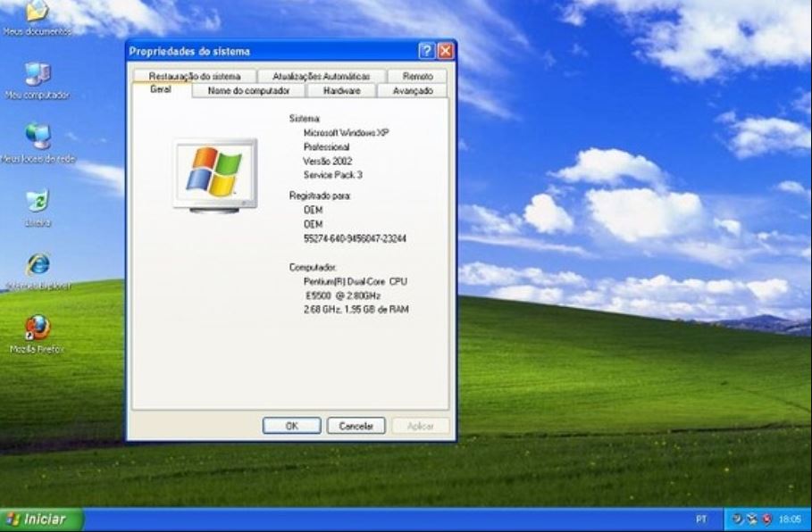Switch to the Hardware tab
The width and height of the screenshot is (812, 532).
tap(342, 90)
